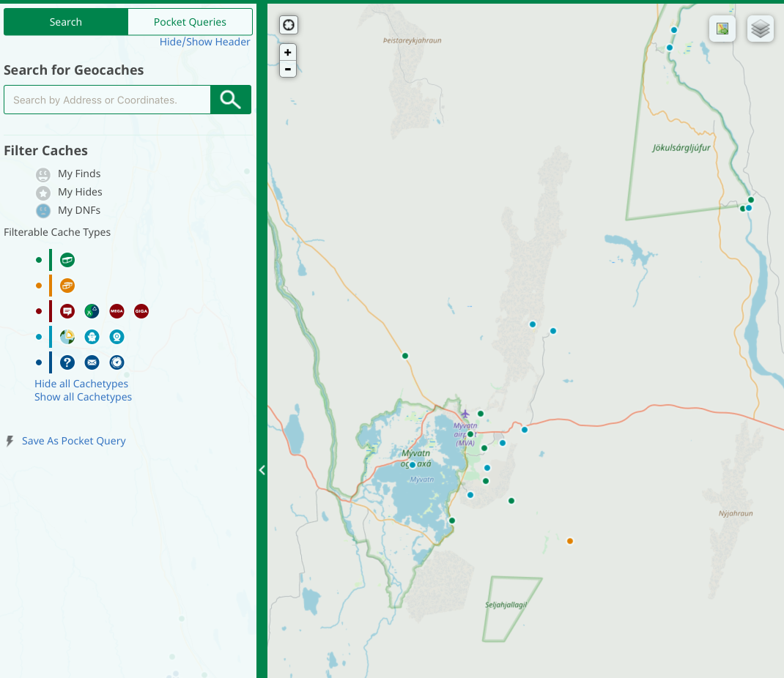Toggle the Mystery Cache question mark icon
The image size is (784, 678).
coord(67,362)
